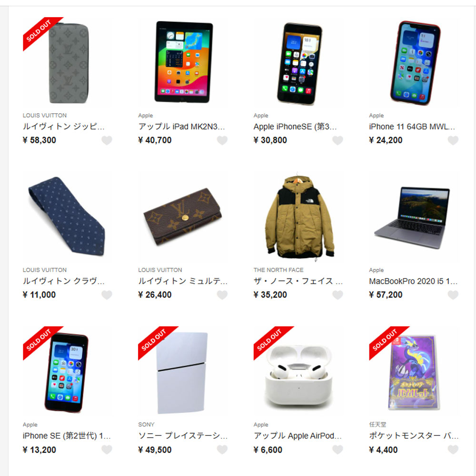Favorite the ¥26,400 key case heart
476x476 pixels.
[222, 295]
